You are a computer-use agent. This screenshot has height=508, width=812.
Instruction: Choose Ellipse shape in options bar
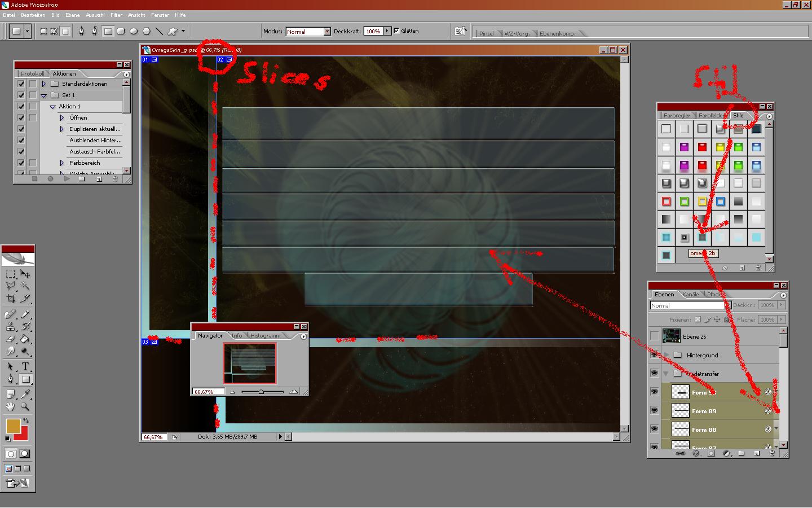(134, 32)
